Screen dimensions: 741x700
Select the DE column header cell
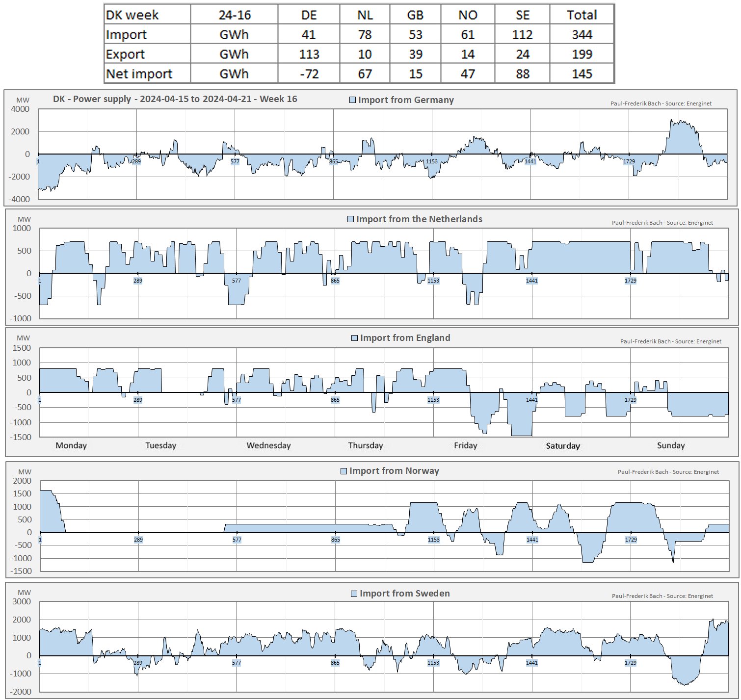coord(309,15)
